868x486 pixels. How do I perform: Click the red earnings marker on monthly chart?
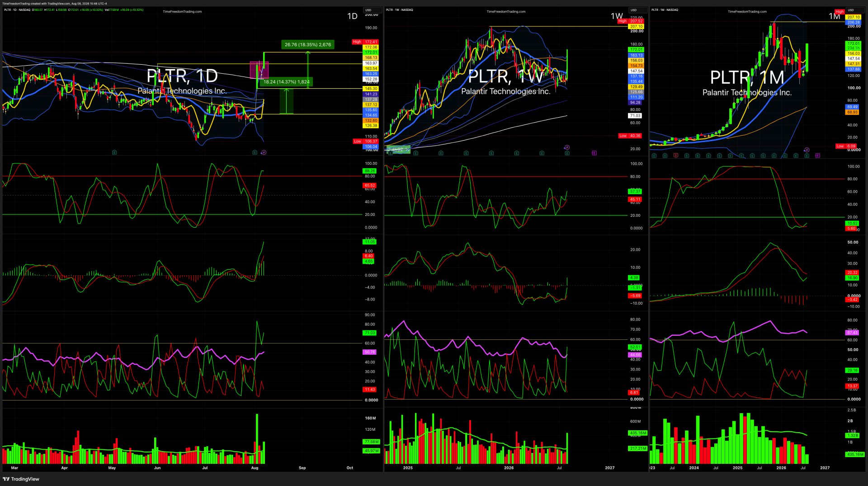(676, 156)
